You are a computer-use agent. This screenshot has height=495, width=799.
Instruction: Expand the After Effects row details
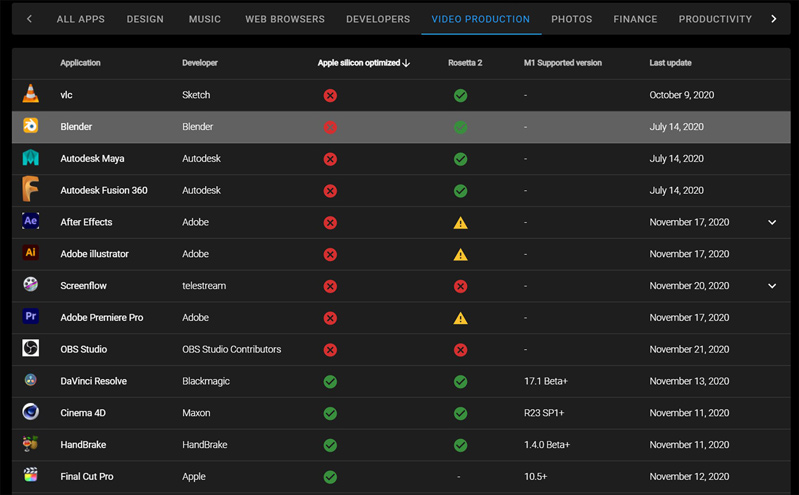(x=772, y=222)
